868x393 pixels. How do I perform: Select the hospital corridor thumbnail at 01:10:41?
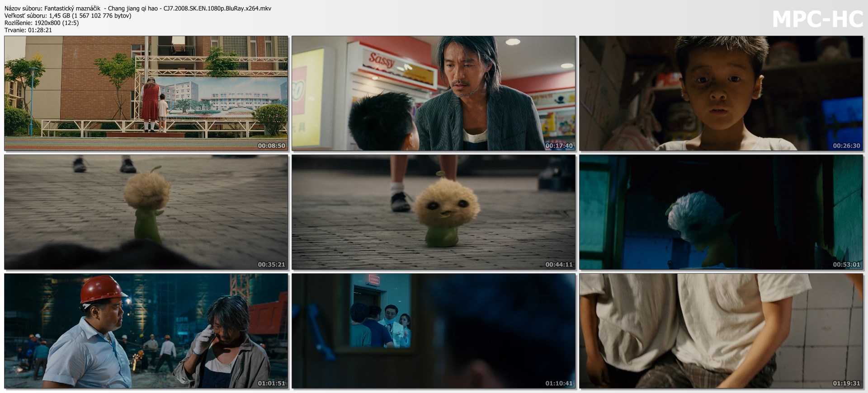pyautogui.click(x=433, y=331)
